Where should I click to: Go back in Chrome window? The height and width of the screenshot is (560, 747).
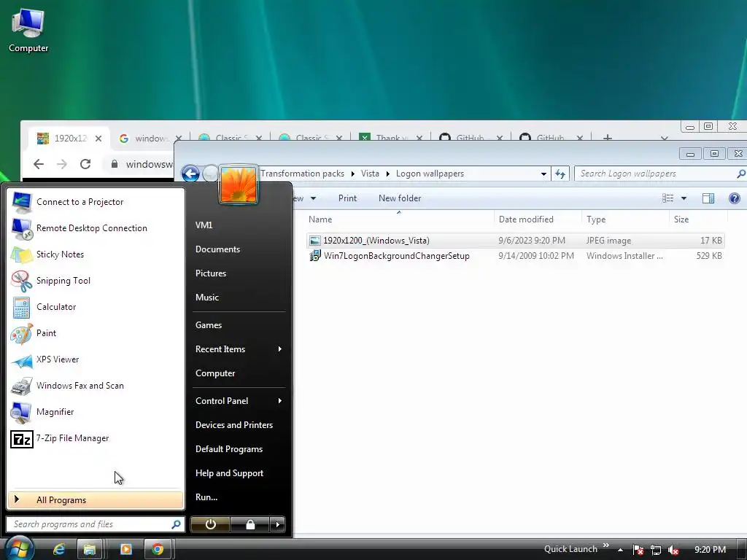(39, 164)
